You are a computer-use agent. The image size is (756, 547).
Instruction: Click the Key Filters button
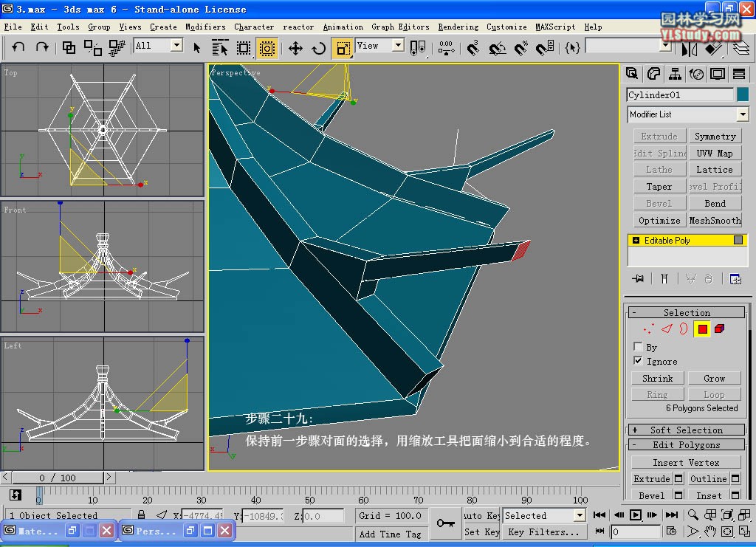543,531
